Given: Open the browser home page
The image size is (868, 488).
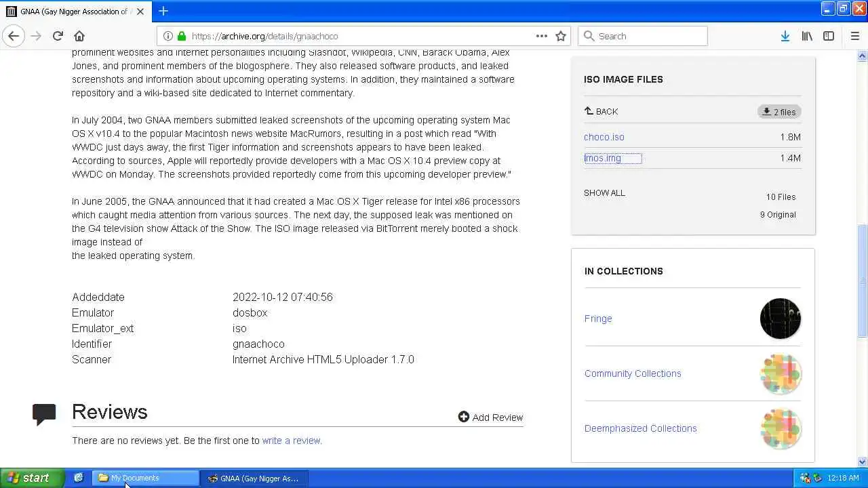Looking at the screenshot, I should 79,36.
